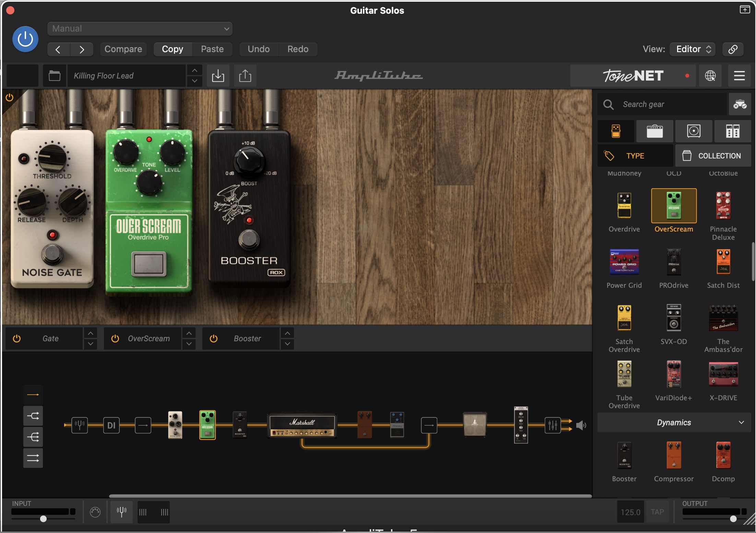This screenshot has width=756, height=533.
Task: Select the X-DRIVE pedal
Action: (x=723, y=374)
